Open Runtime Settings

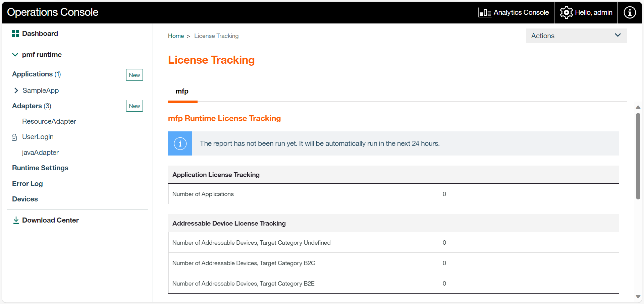point(40,168)
